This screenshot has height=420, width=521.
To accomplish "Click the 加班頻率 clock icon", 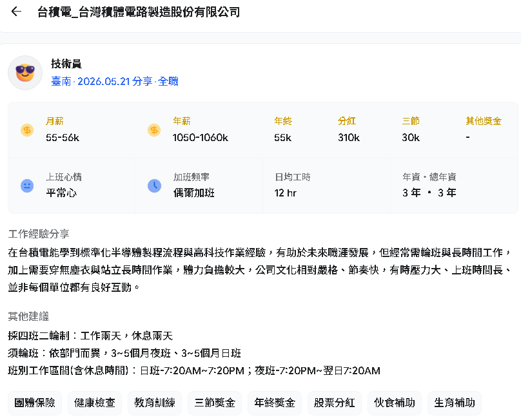I will point(154,186).
